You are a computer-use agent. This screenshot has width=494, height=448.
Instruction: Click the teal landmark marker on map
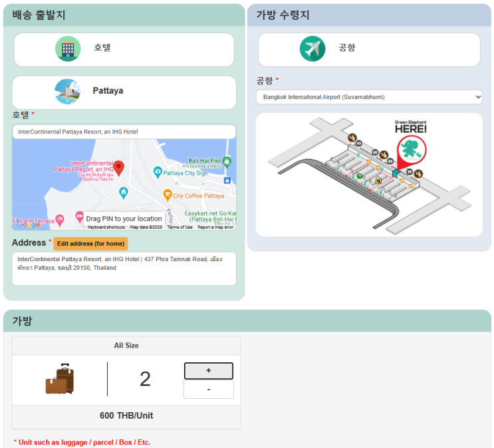click(124, 193)
